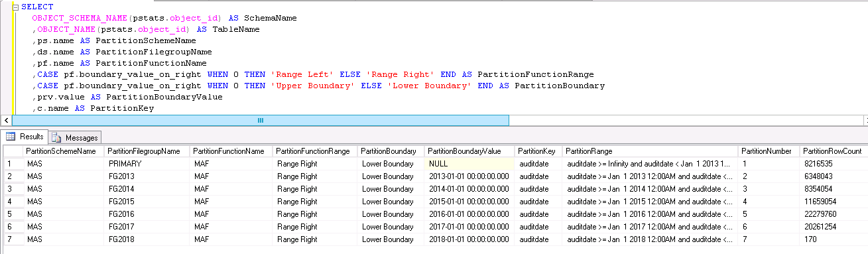Select the PartitionNumber column header

pos(769,151)
